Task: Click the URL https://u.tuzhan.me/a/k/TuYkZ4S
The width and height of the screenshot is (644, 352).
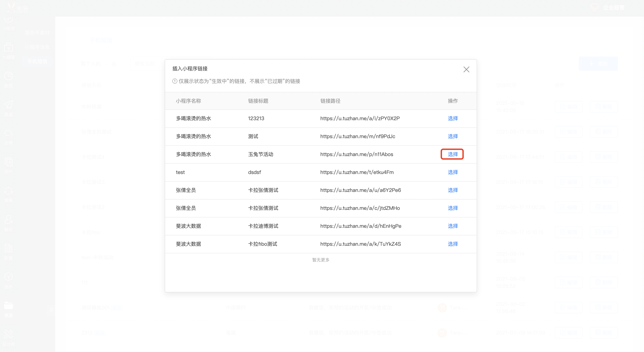Action: coord(361,244)
